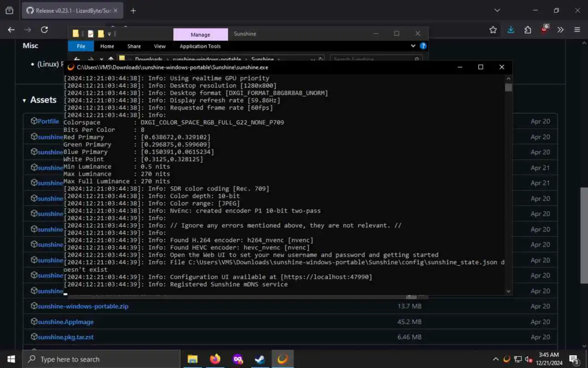Click the 'Max Luminance' console line

[117, 174]
